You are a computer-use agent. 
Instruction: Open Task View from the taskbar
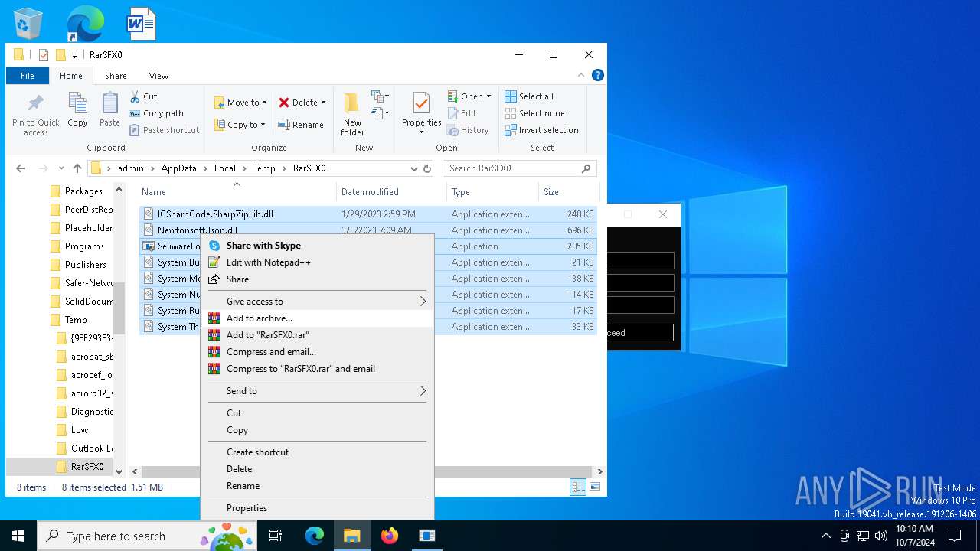(x=276, y=536)
